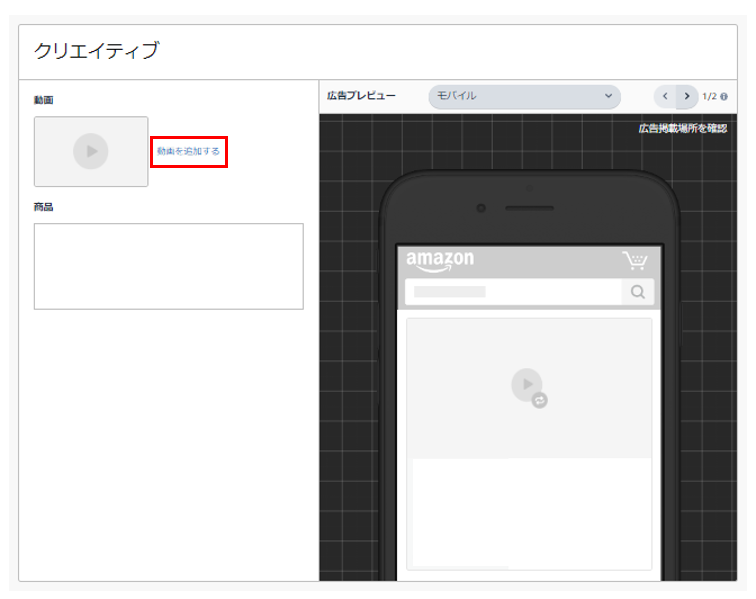The height and width of the screenshot is (599, 756).
Task: Click the magnifier search icon in phone preview
Action: pyautogui.click(x=637, y=292)
